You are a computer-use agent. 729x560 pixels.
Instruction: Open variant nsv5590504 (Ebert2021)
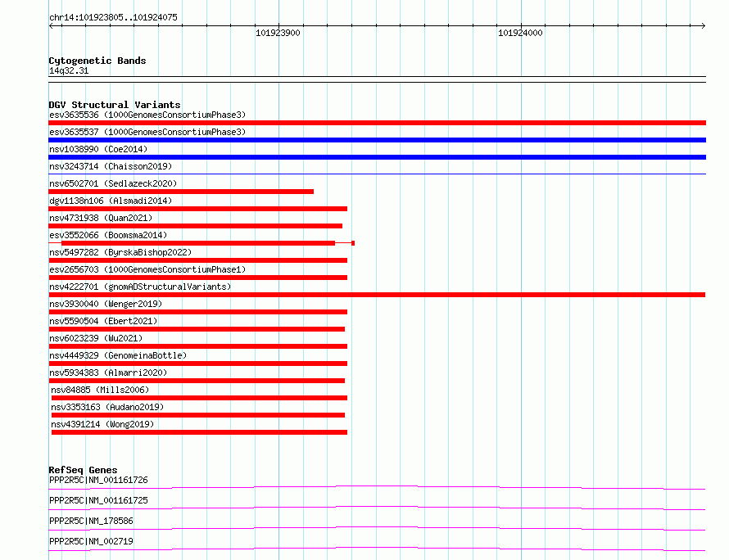[x=103, y=321]
